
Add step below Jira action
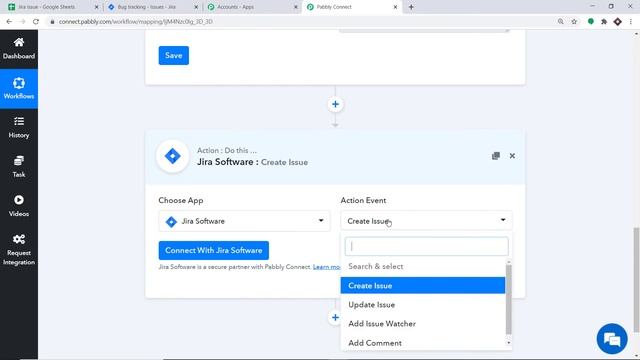pyautogui.click(x=335, y=318)
